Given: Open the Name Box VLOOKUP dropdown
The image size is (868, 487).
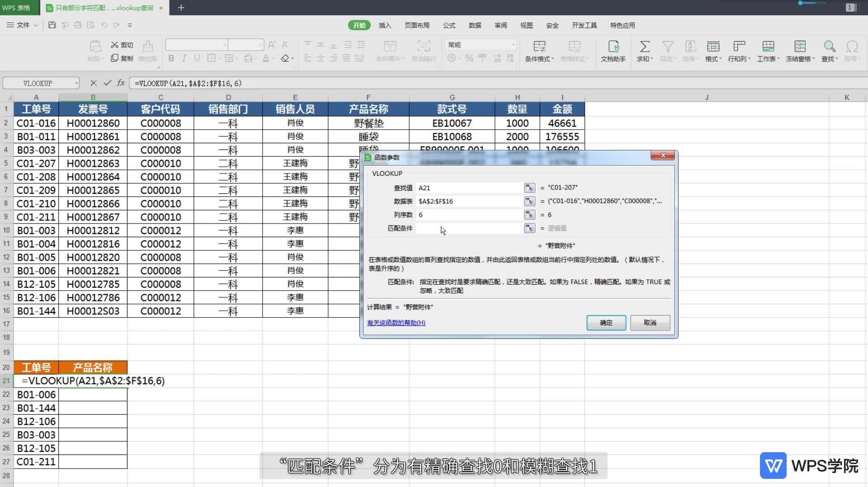Looking at the screenshot, I should coord(76,83).
